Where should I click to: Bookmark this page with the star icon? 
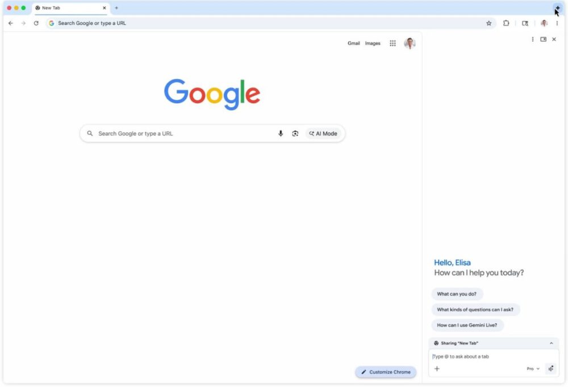pyautogui.click(x=488, y=23)
